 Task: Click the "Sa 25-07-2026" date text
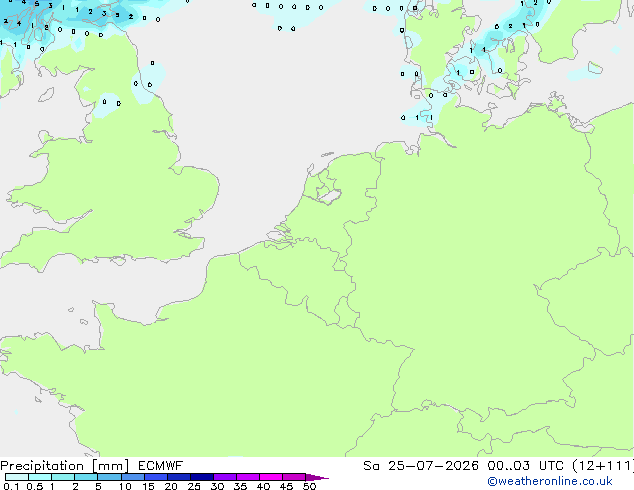(421, 466)
